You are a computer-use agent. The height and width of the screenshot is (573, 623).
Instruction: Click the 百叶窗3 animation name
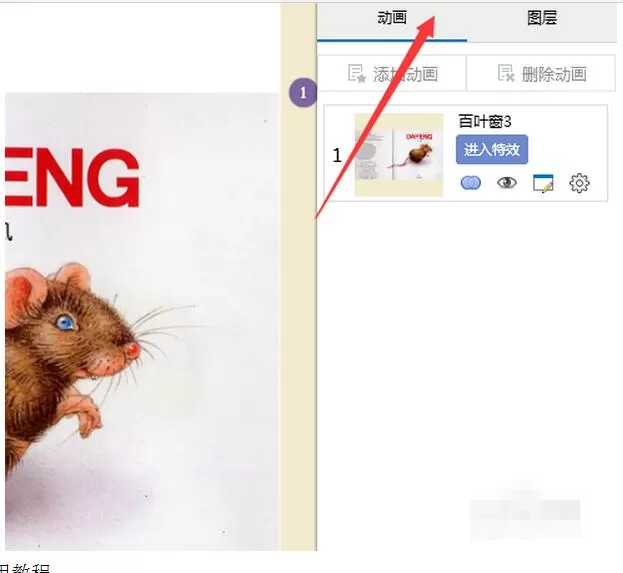[x=485, y=121]
